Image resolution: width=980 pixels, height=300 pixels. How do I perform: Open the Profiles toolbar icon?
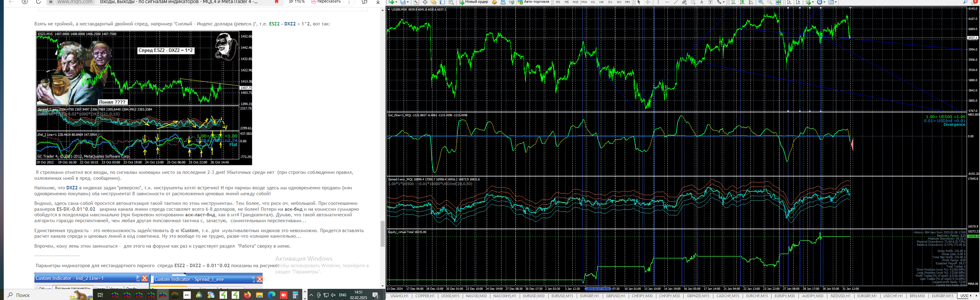click(x=403, y=2)
